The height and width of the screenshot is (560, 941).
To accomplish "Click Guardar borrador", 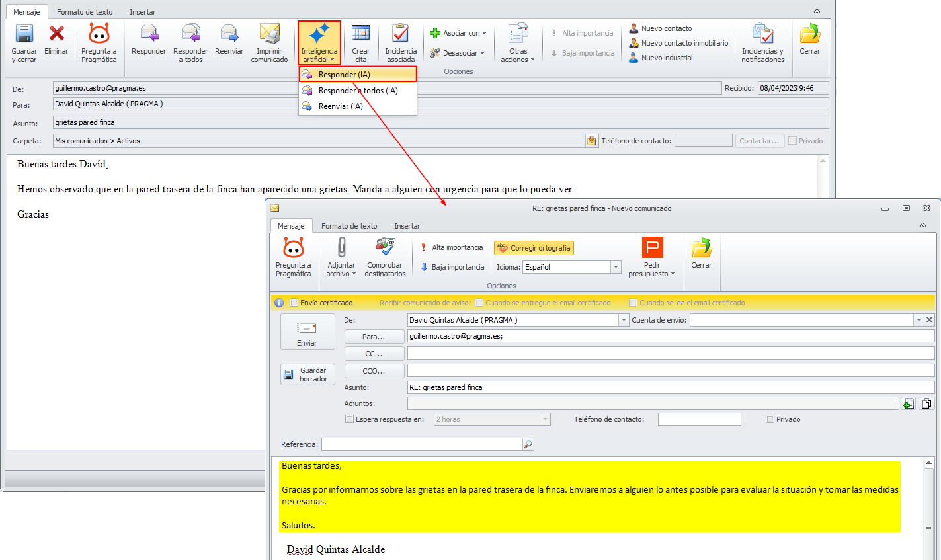I will tap(307, 374).
